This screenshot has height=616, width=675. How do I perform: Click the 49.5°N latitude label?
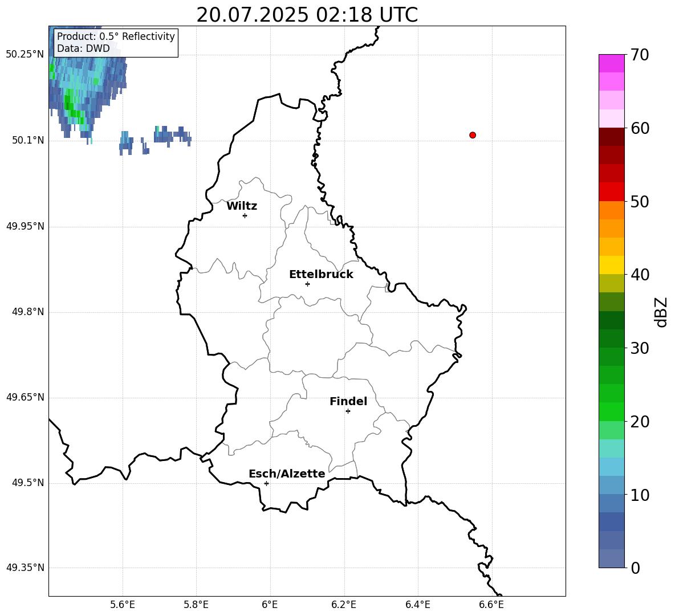[x=28, y=483]
